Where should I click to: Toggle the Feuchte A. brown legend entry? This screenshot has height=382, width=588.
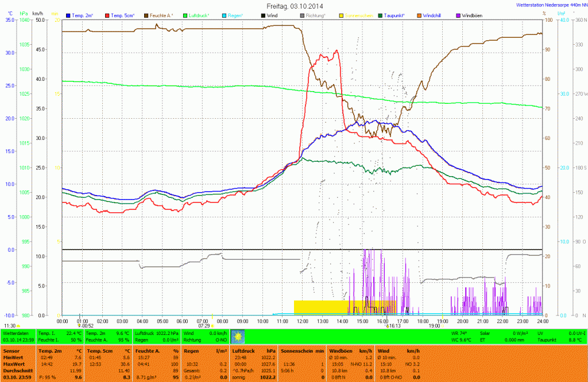pos(162,15)
